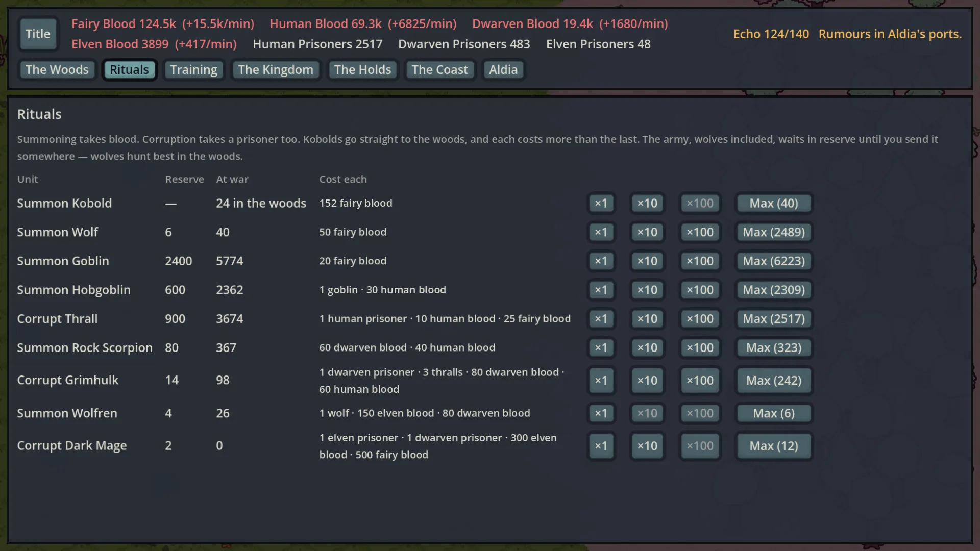Open the Title button
Image resolution: width=980 pixels, height=551 pixels.
38,34
